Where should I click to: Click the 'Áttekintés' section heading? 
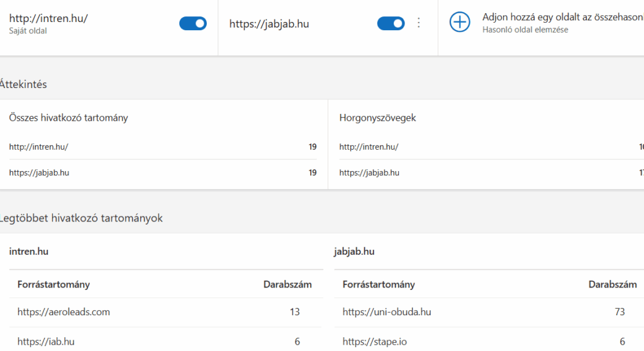point(23,84)
